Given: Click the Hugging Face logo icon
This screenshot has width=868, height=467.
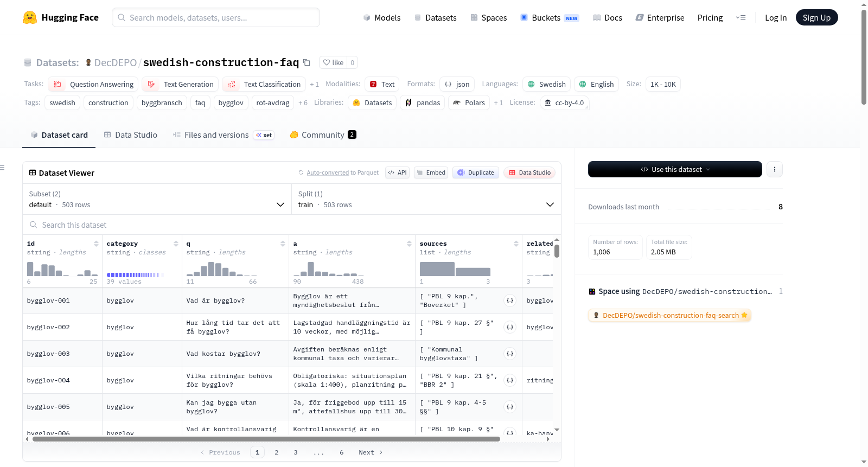Looking at the screenshot, I should coord(30,17).
